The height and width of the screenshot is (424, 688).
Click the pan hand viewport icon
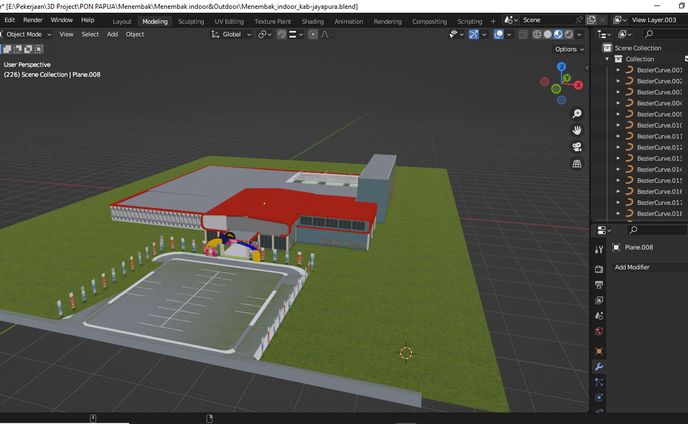[578, 130]
